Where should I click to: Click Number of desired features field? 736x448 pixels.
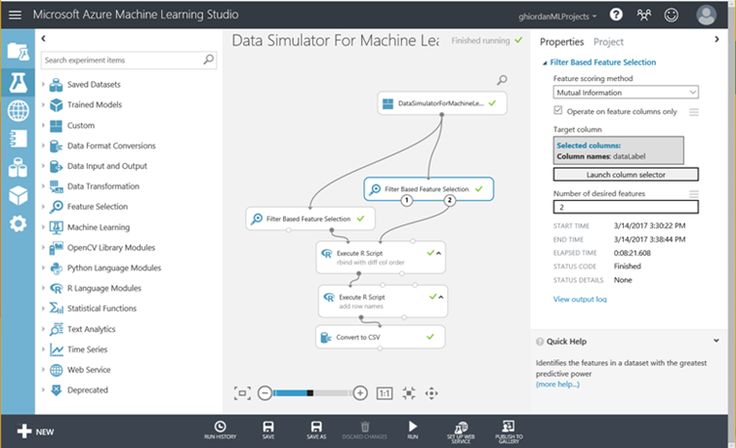626,207
